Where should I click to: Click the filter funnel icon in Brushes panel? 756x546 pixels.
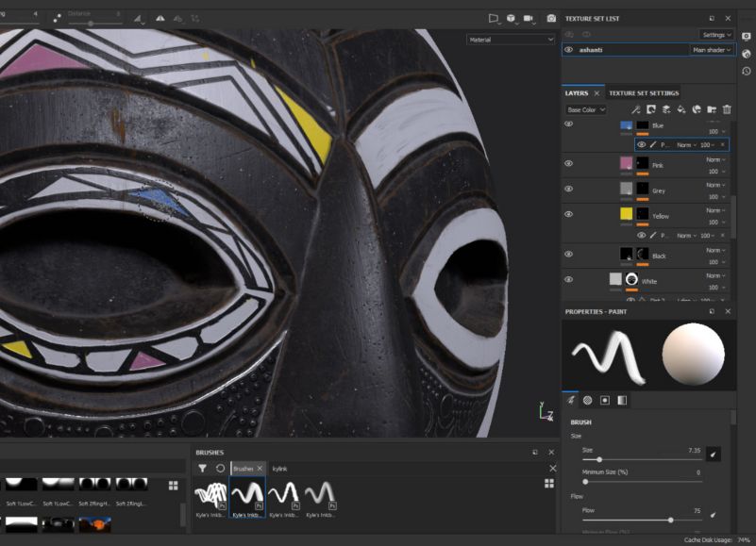coord(202,468)
